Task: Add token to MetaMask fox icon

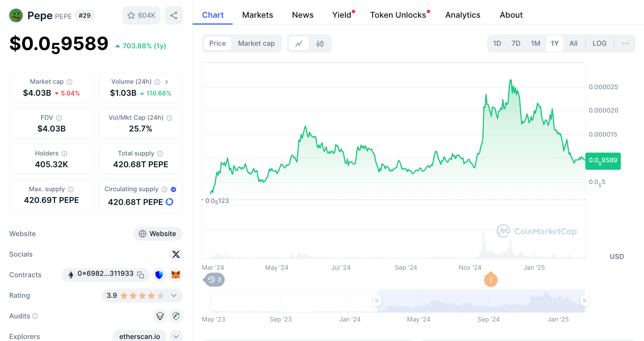Action: click(x=176, y=275)
